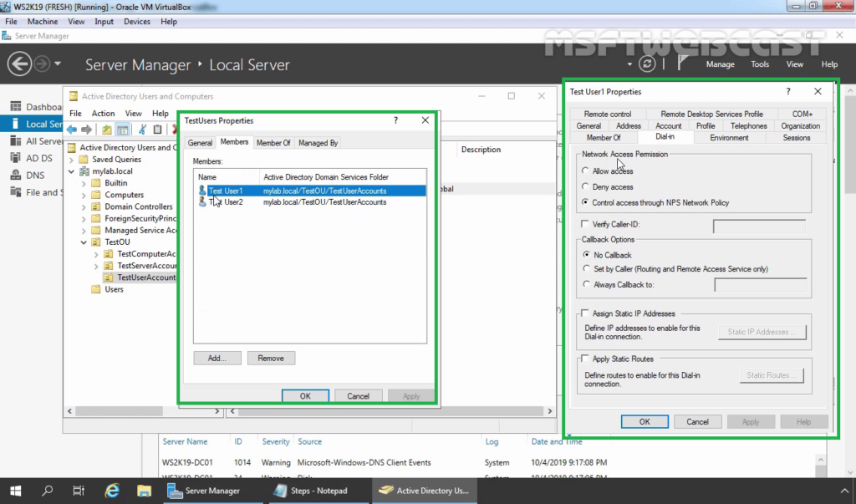The image size is (856, 504).
Task: Expand the Computers container
Action: click(x=84, y=195)
